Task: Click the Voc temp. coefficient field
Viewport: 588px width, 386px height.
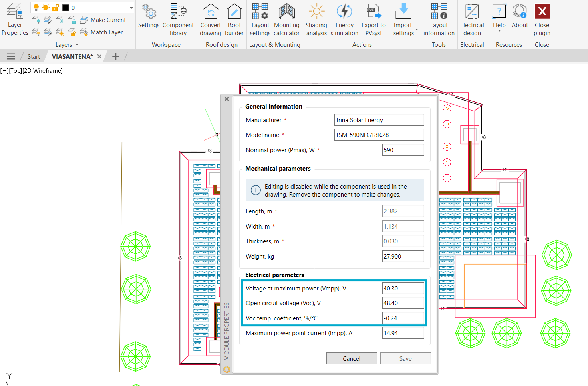Action: pos(403,318)
